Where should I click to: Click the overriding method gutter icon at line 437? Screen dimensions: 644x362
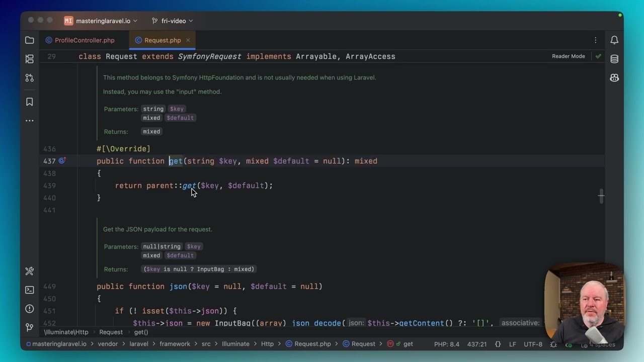[62, 161]
